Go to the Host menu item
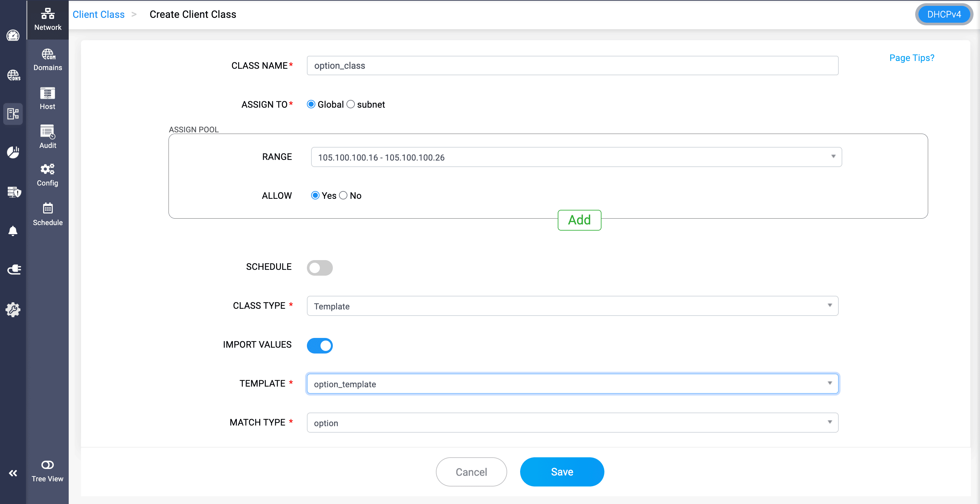 click(48, 98)
